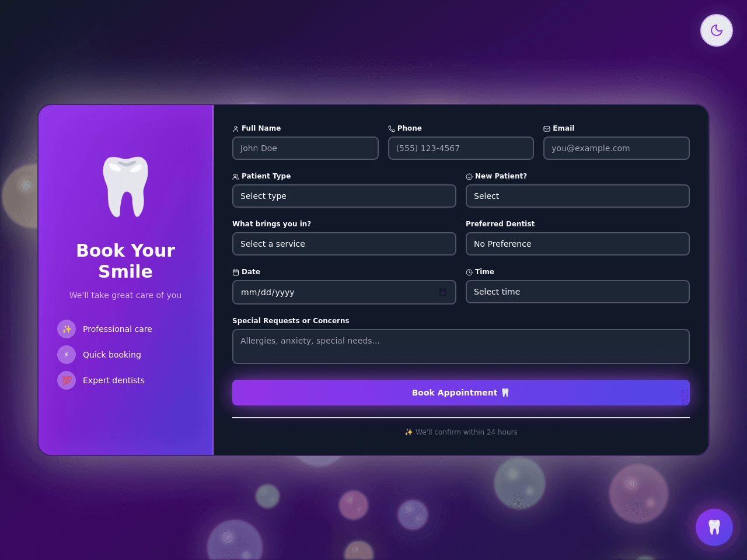
Task: Click the lightning icon beside Quick booking
Action: pyautogui.click(x=67, y=355)
